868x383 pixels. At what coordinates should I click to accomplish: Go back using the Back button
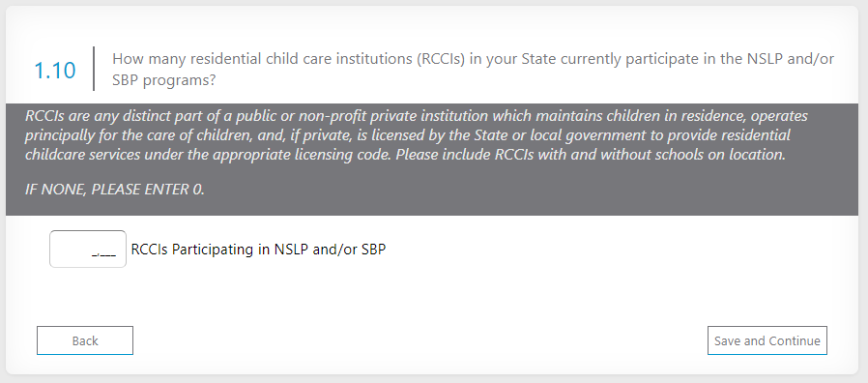click(x=85, y=340)
